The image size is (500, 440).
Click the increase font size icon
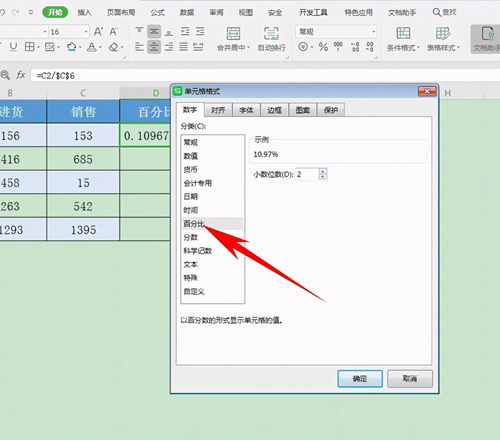pos(98,32)
